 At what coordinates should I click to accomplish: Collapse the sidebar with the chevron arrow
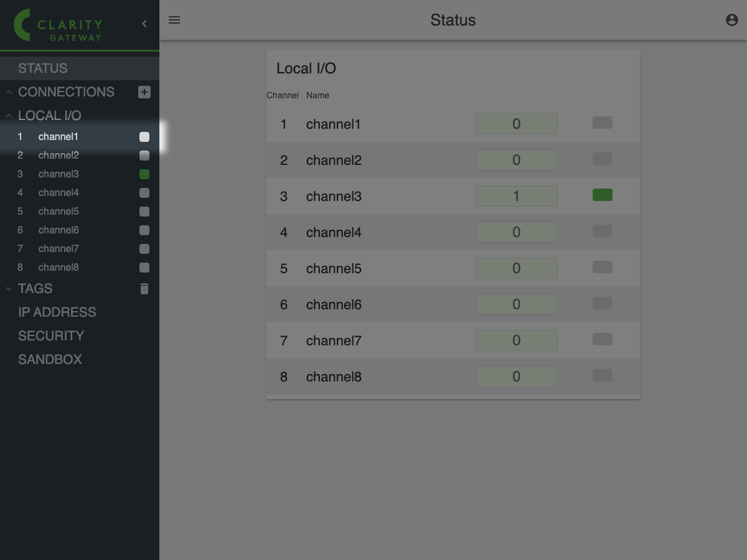click(144, 24)
